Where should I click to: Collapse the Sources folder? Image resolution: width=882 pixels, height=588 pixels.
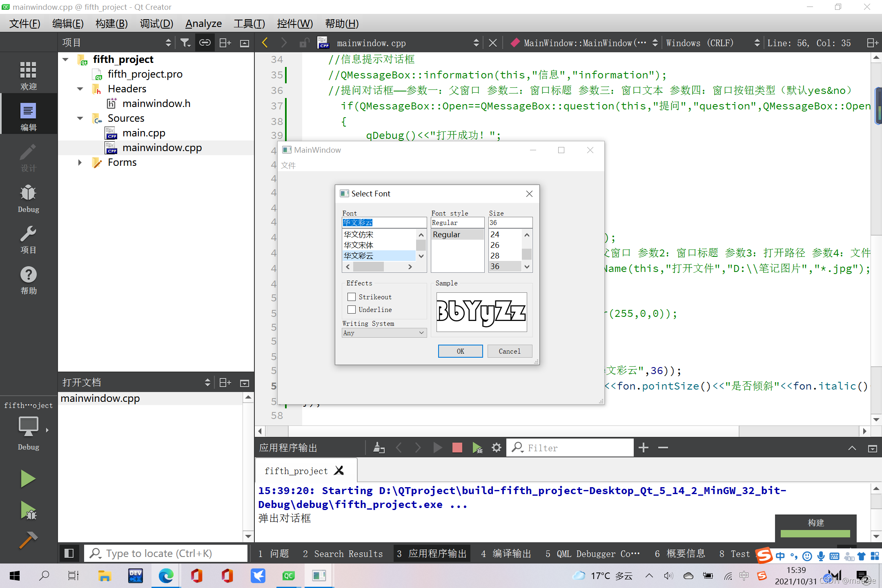(80, 118)
